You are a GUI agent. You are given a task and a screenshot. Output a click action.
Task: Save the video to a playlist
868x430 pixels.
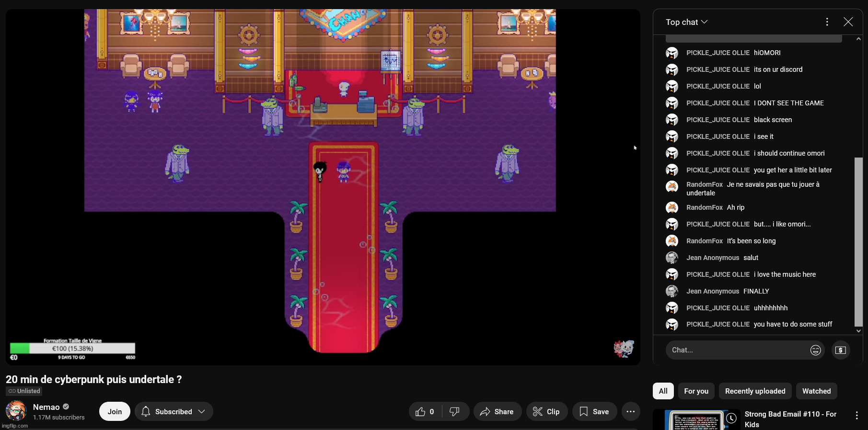594,412
